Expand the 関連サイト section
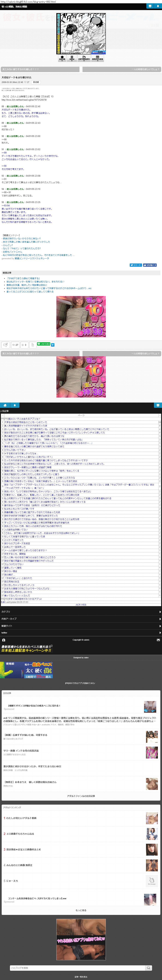 (x=81, y=626)
